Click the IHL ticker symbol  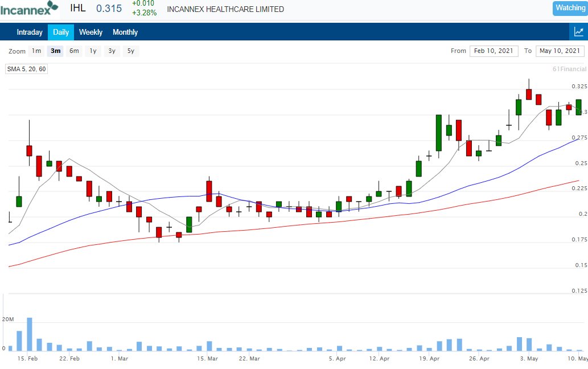pos(78,8)
